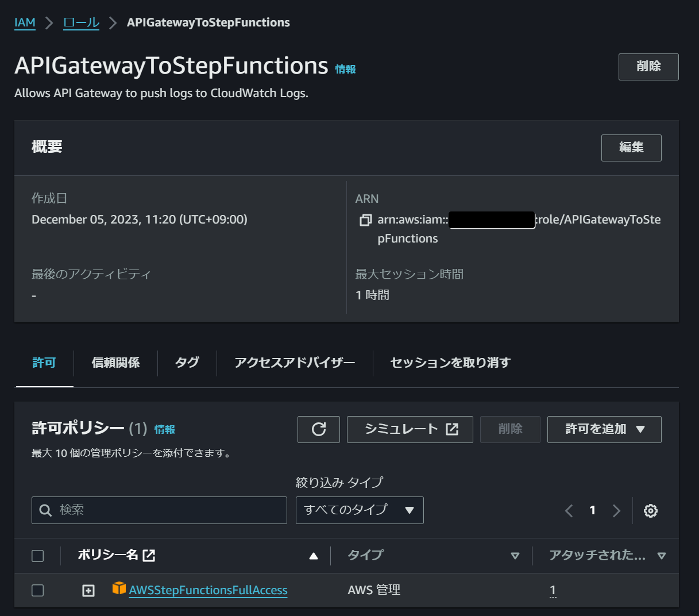Select the AWSStepFunctionsFullAccess row checkbox
The height and width of the screenshot is (616, 699).
click(x=37, y=590)
